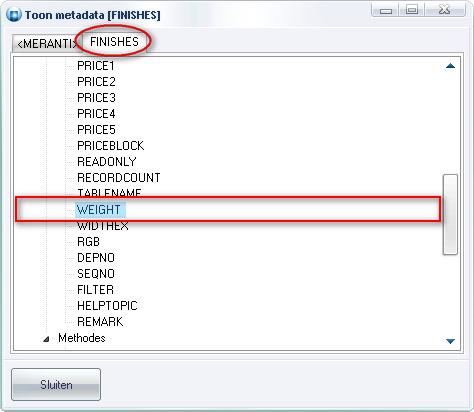474x412 pixels.
Task: Minimize the Toon metadata window
Action: [x=386, y=11]
